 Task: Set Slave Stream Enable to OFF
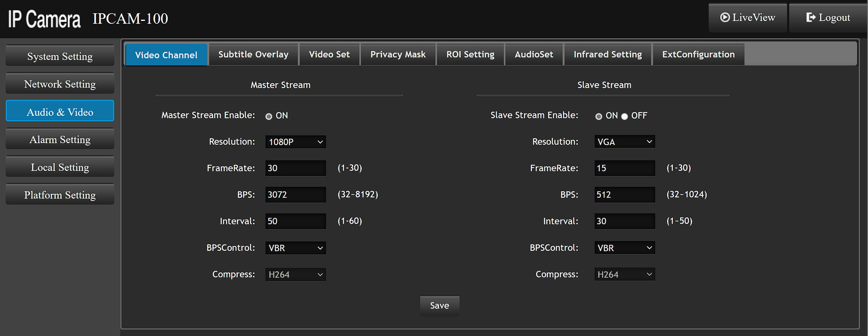point(625,117)
